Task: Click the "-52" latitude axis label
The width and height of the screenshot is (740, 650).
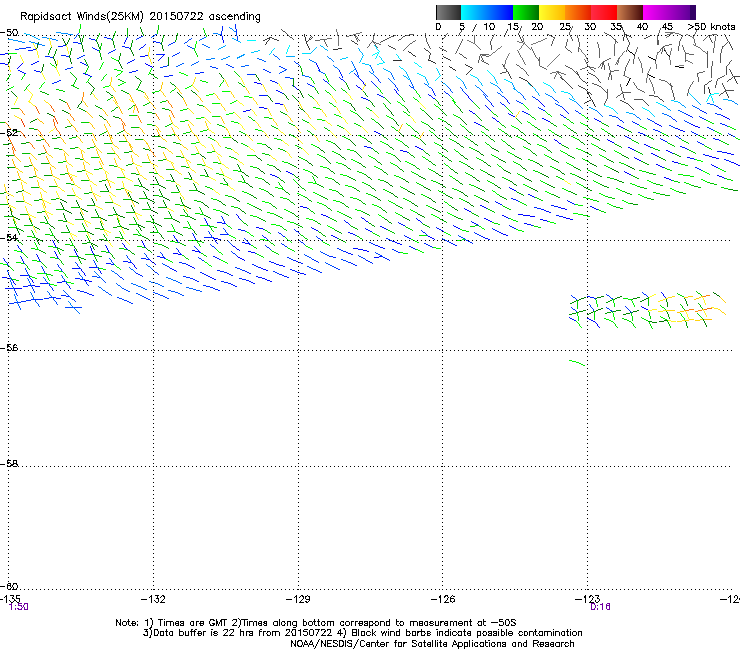Action: (9, 133)
